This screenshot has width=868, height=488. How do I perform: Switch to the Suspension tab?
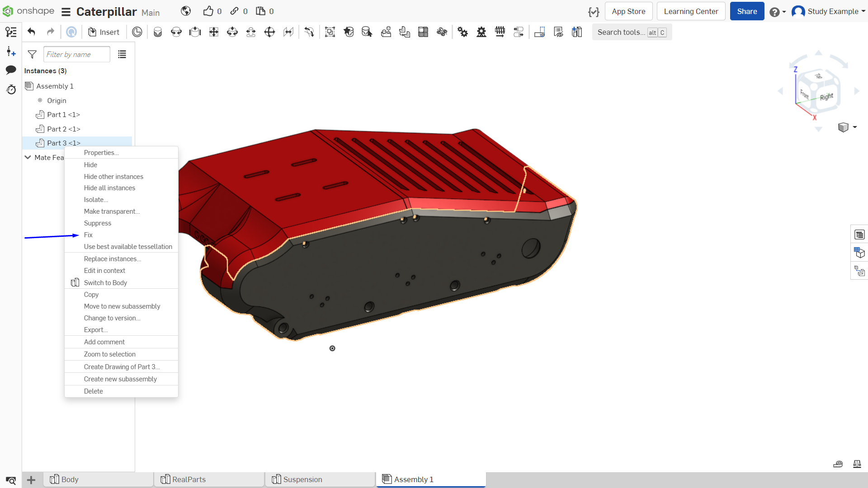tap(320, 479)
